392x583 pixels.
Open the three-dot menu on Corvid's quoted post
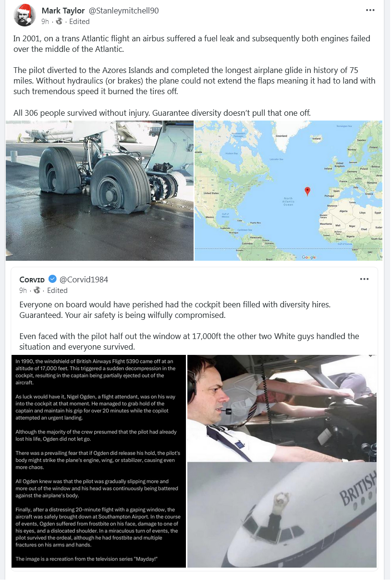tap(365, 279)
